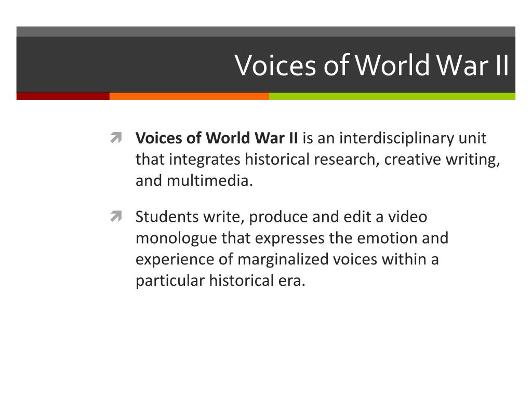Click the line 'experience of marginalized voices within a'
Viewport: 532px width, 399px height.
click(287, 259)
